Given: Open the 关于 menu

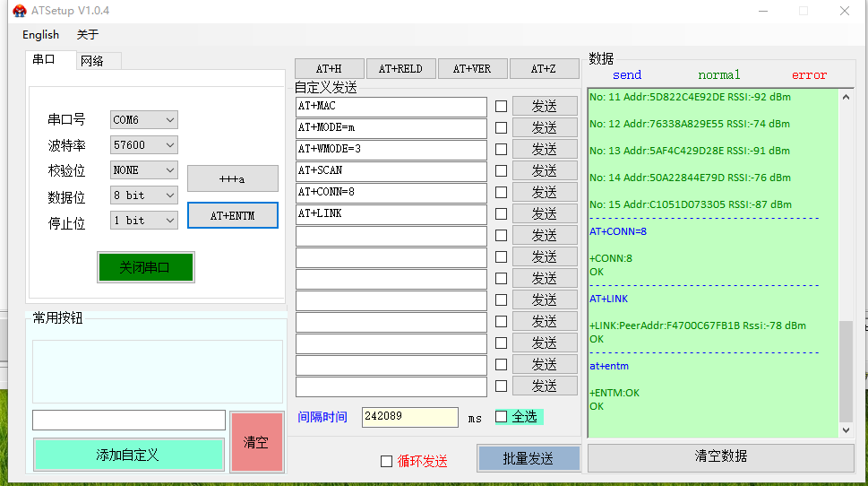Looking at the screenshot, I should point(87,35).
